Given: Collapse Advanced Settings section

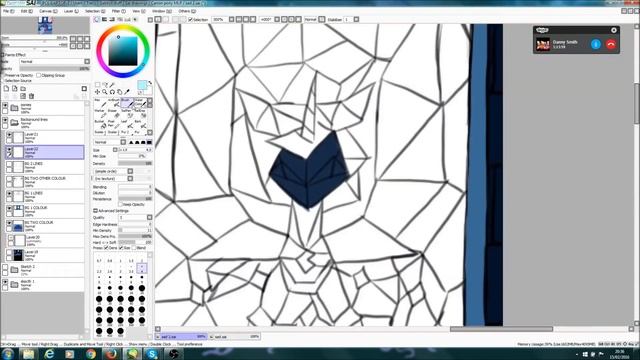Looking at the screenshot, I should point(96,211).
